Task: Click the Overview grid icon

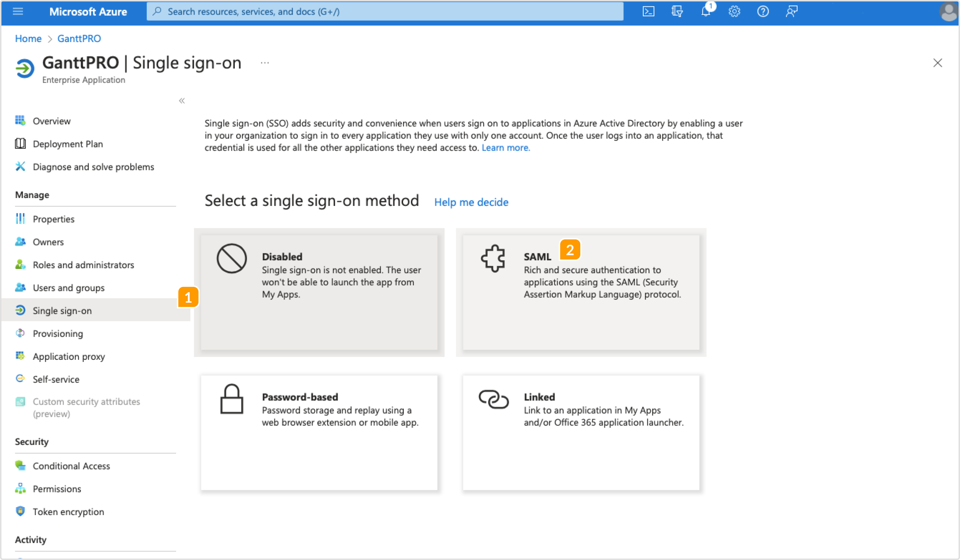Action: tap(20, 120)
